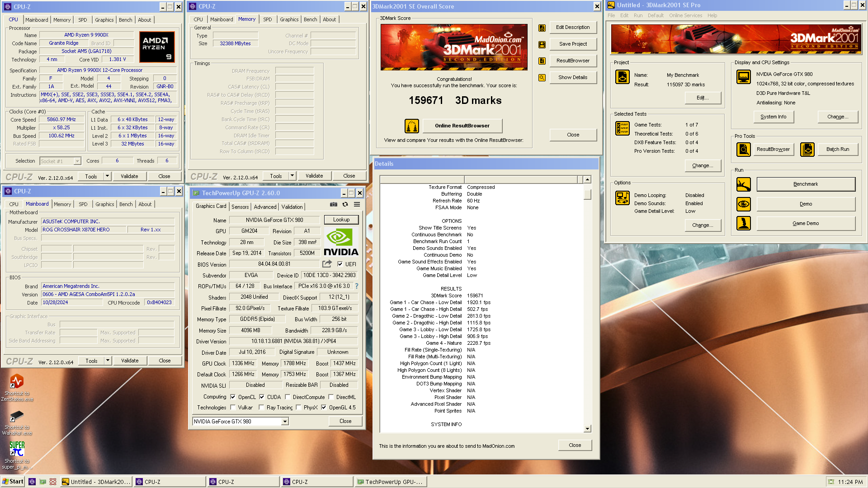This screenshot has height=488, width=868.
Task: Open the Tools dropdown arrow in CPU tab window
Action: click(107, 176)
